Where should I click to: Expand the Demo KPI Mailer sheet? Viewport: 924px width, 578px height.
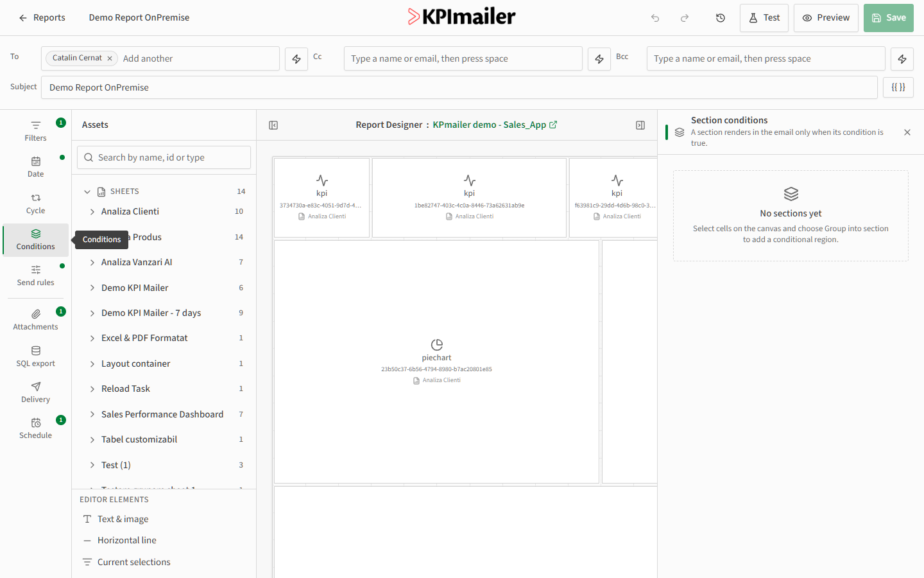click(92, 288)
